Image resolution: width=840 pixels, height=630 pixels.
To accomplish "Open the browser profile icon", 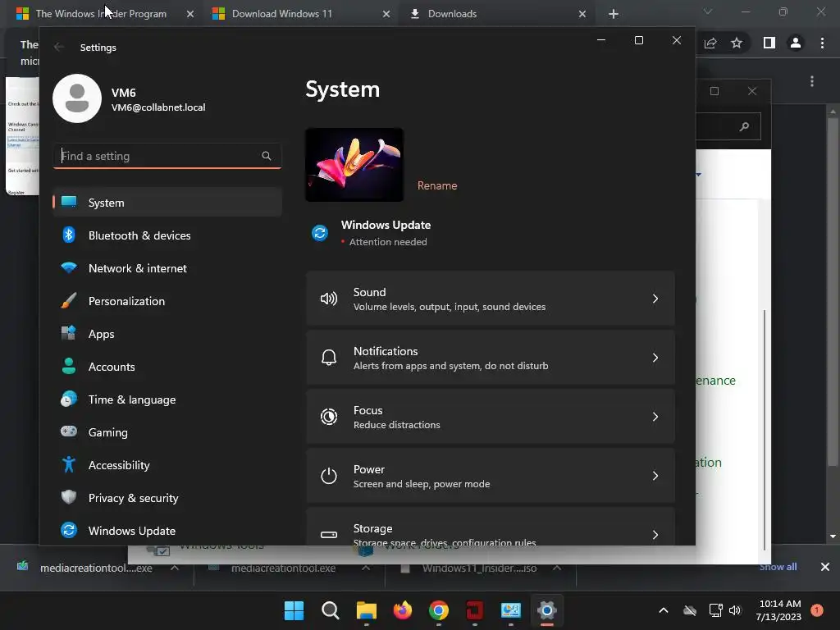I will tap(796, 43).
